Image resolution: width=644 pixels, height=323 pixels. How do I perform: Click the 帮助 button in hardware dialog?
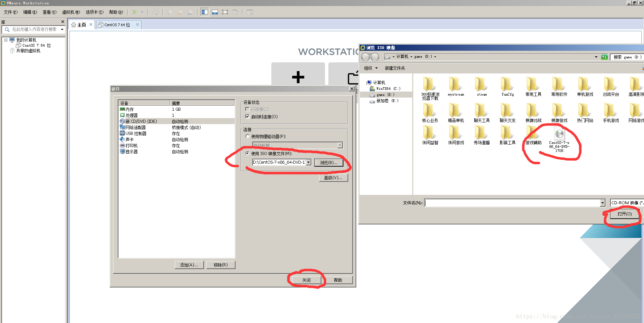click(338, 280)
